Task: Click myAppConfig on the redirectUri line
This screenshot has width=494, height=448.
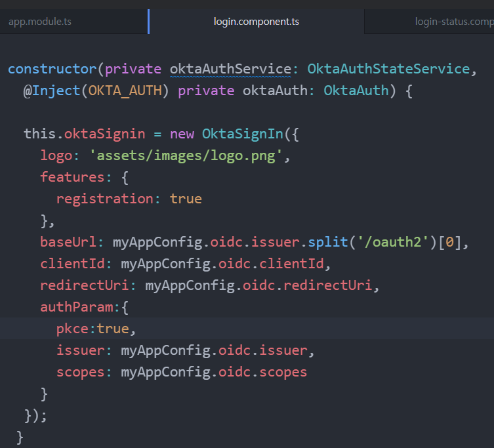Action: tap(190, 285)
